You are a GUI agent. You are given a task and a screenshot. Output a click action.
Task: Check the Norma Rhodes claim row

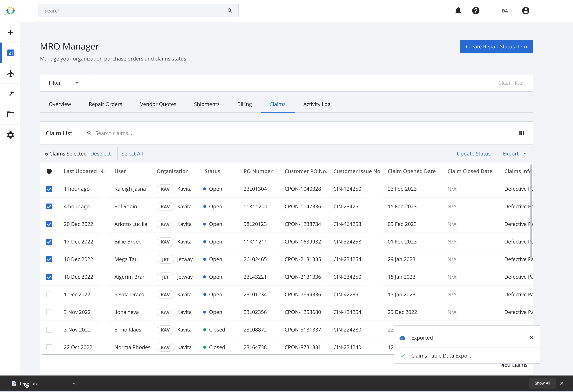[49, 347]
